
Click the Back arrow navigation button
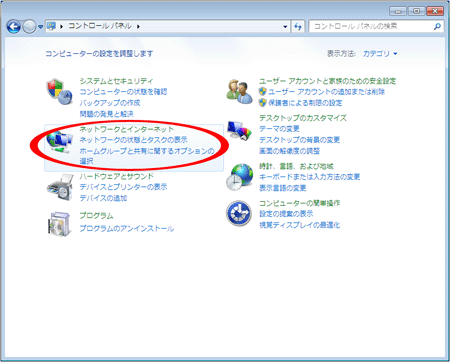[14, 26]
